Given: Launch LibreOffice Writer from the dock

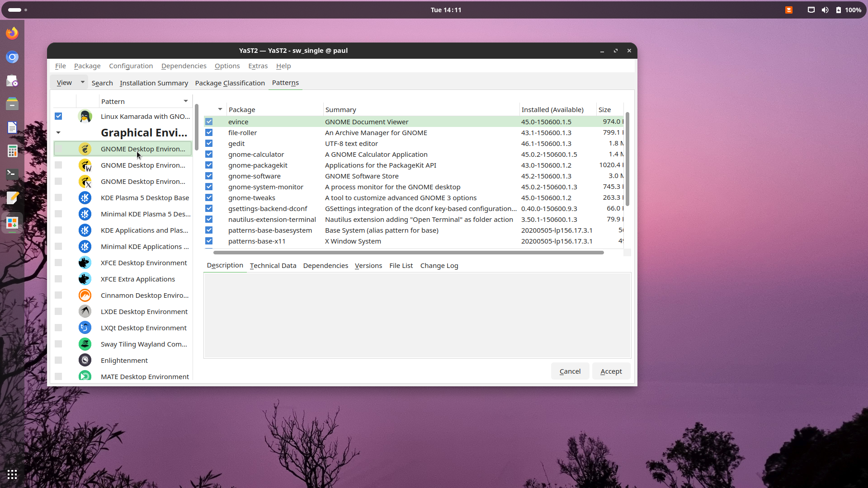Looking at the screenshot, I should (12, 127).
